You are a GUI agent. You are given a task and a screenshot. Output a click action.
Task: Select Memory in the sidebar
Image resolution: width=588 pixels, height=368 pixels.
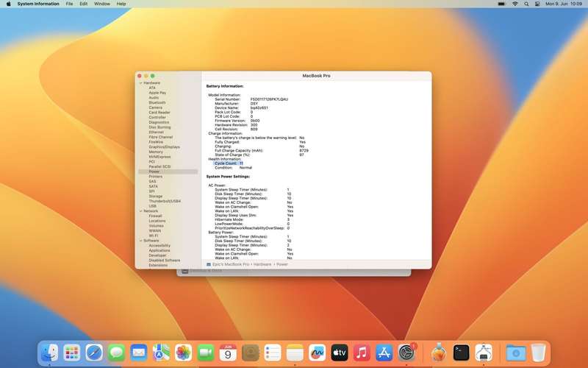tap(156, 152)
